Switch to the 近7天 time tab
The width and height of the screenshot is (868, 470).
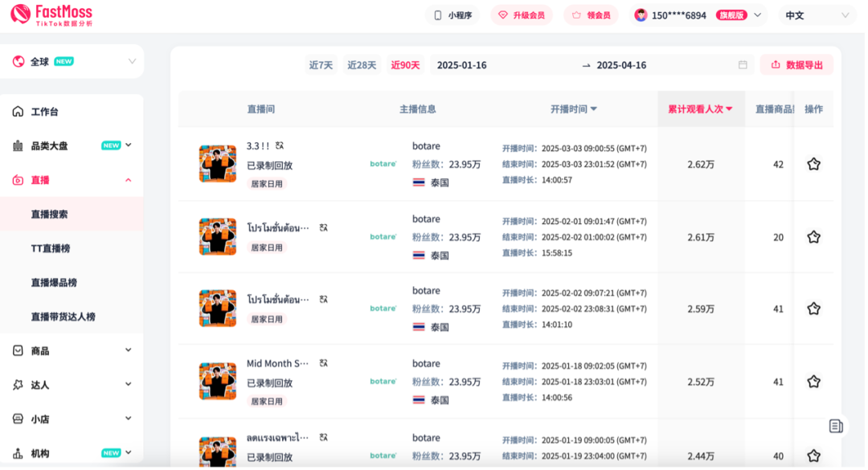click(321, 65)
